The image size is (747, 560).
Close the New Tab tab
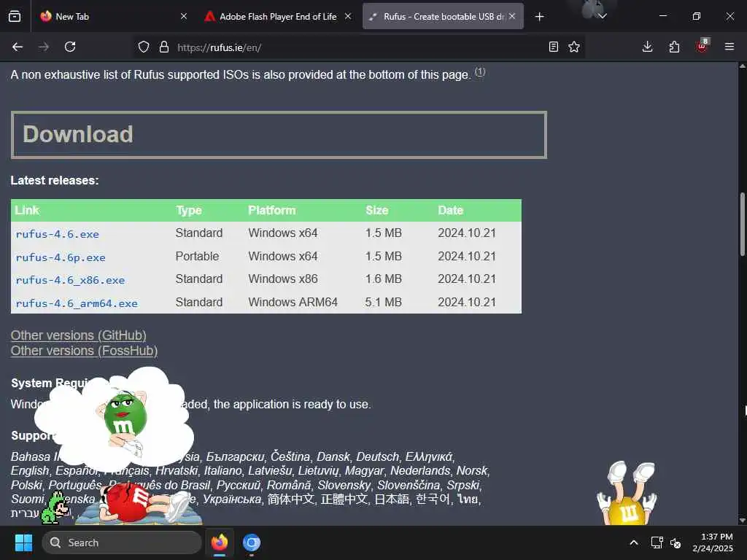(184, 16)
